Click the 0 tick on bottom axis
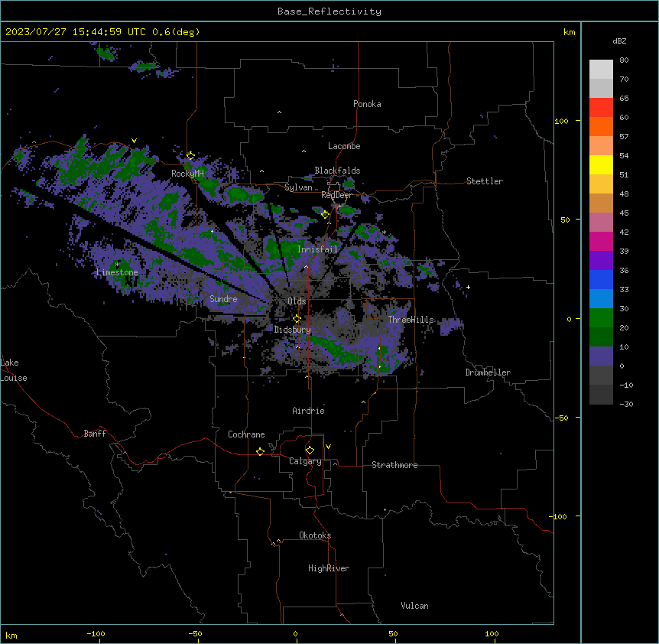This screenshot has width=659, height=644. (295, 633)
